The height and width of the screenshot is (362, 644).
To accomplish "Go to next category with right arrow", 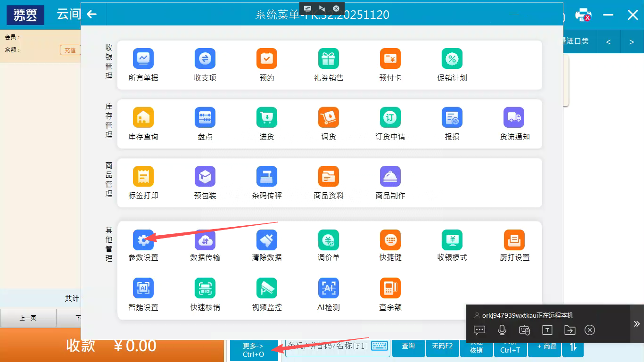I will tap(632, 42).
